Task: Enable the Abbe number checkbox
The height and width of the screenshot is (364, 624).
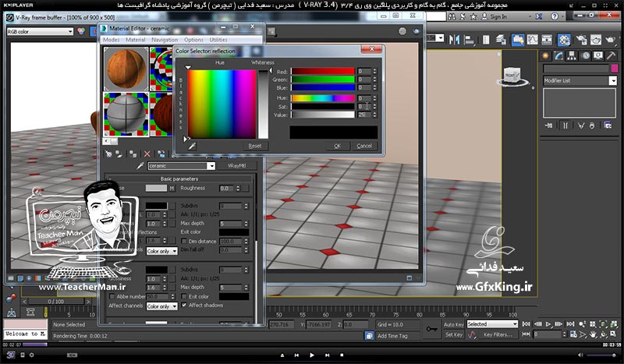Action: pos(112,296)
